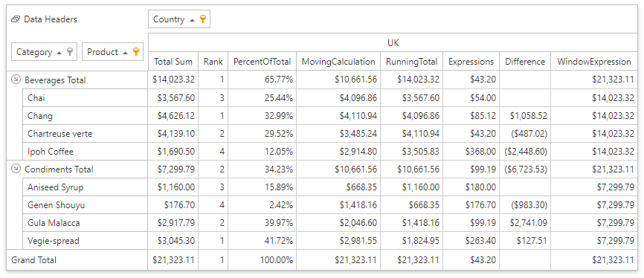Click the RunningTotal column header
The height and width of the screenshot is (278, 644).
(411, 62)
